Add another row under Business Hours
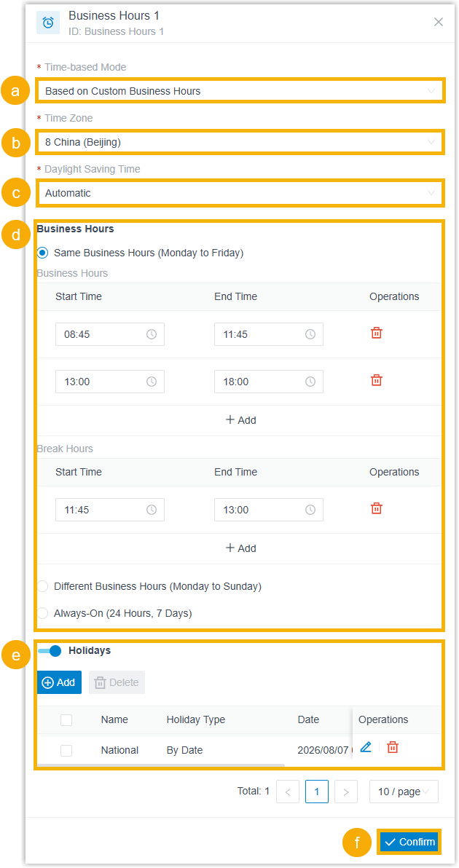The height and width of the screenshot is (868, 459). (240, 420)
